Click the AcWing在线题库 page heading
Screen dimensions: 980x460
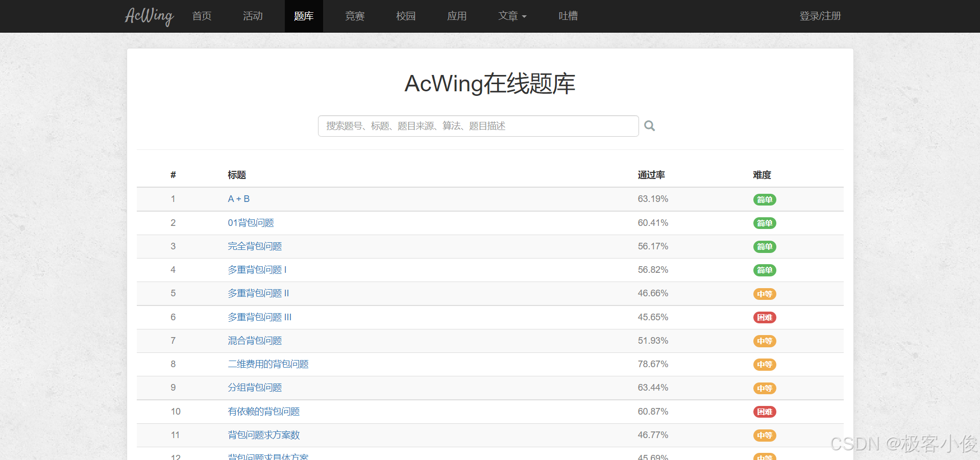click(x=490, y=84)
